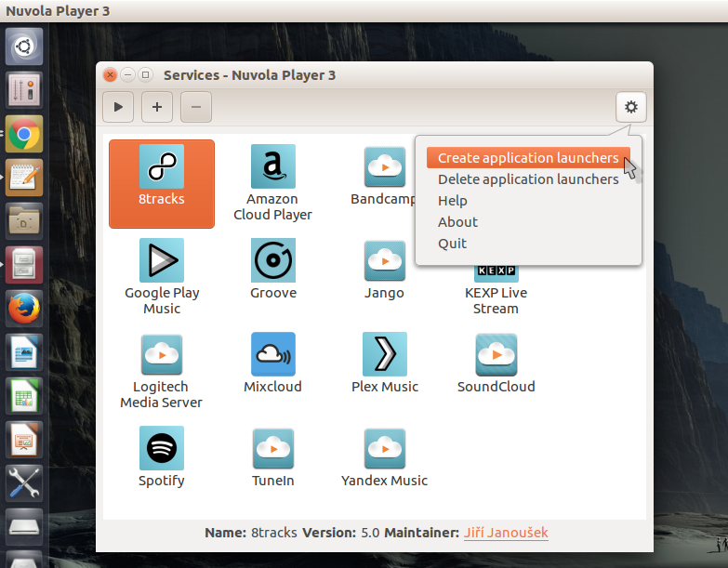This screenshot has height=568, width=728.
Task: Open the Jiří Janoušek maintainer link
Action: [506, 533]
